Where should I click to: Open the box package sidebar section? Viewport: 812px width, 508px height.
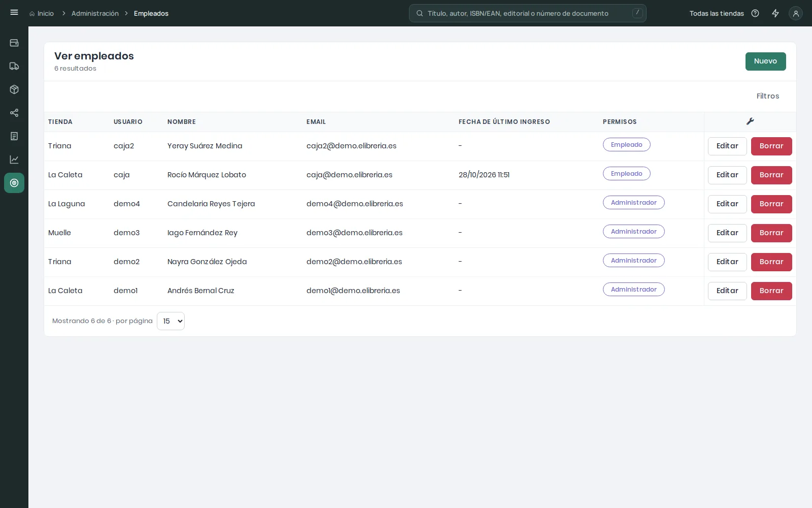[14, 89]
